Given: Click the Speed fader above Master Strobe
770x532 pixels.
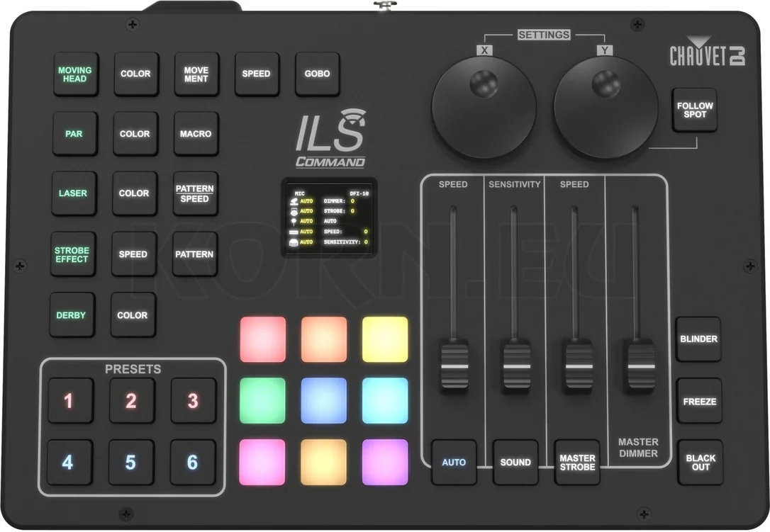Looking at the screenshot, I should (x=579, y=366).
